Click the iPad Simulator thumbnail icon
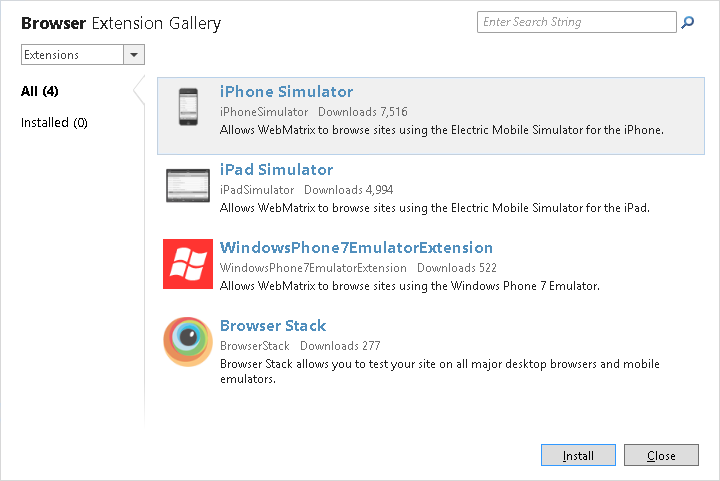720x481 pixels. tap(187, 185)
